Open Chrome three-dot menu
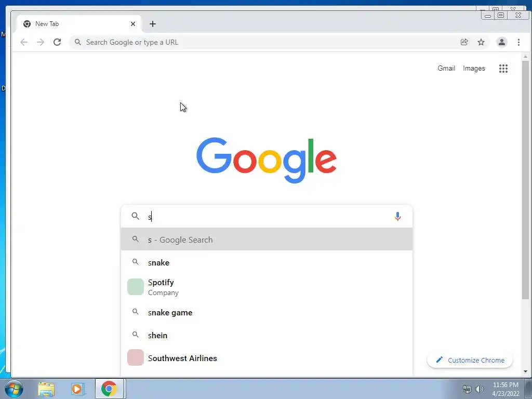This screenshot has height=399, width=532. (518, 42)
